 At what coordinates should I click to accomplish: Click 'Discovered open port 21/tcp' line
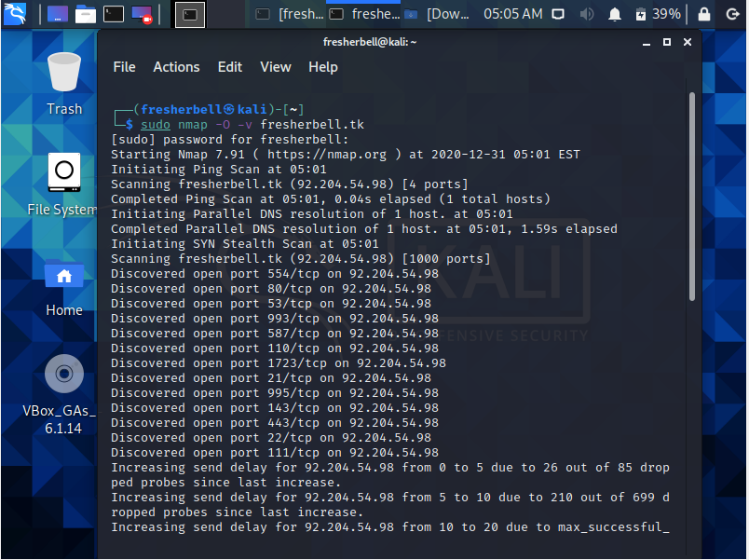point(271,378)
